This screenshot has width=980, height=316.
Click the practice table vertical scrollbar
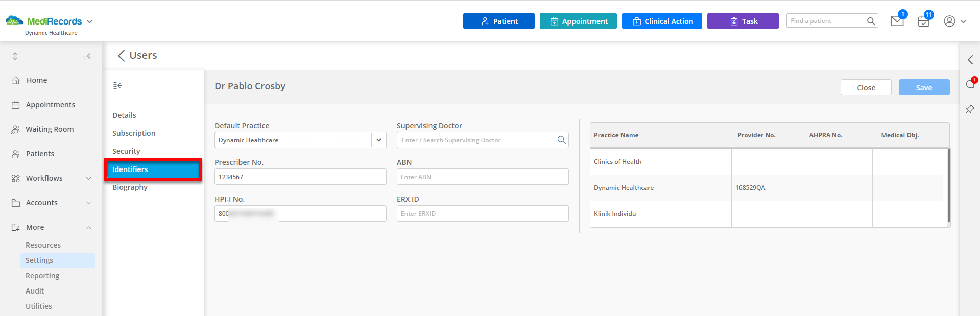pos(949,185)
